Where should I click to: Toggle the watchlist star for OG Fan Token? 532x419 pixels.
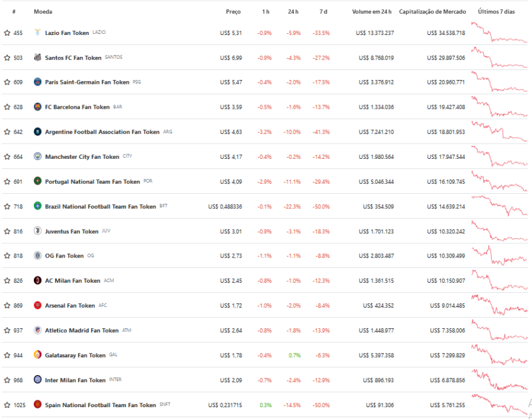pos(7,256)
